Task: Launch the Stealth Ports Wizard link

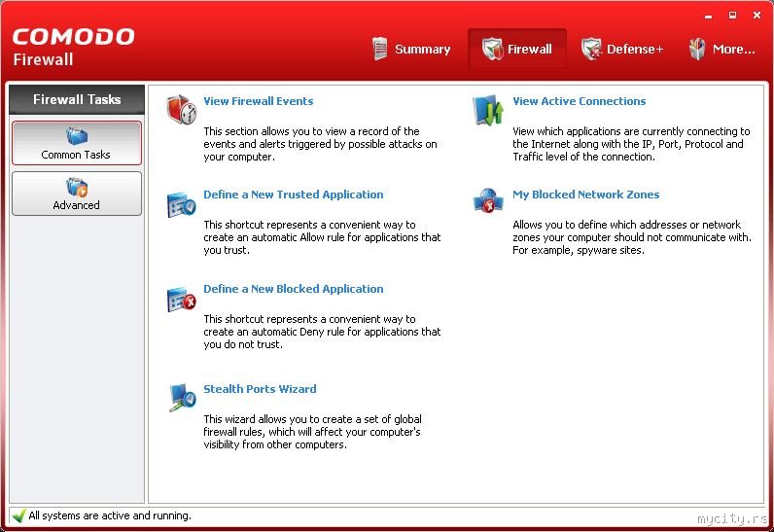Action: click(260, 389)
